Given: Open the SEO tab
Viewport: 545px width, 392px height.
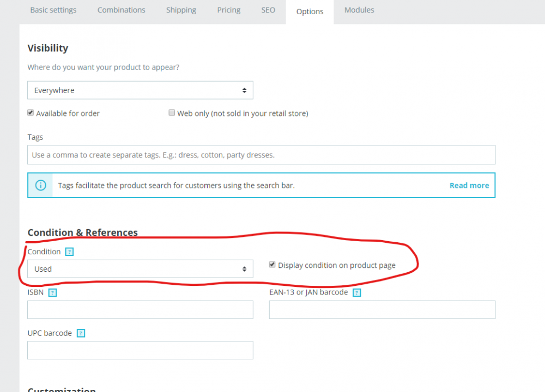Looking at the screenshot, I should pyautogui.click(x=268, y=10).
